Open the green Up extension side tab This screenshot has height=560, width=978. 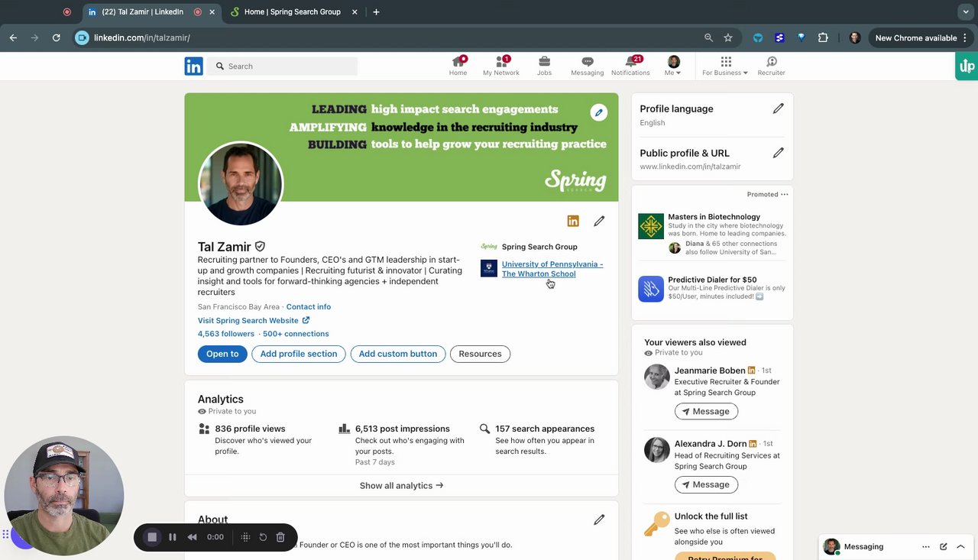point(967,66)
